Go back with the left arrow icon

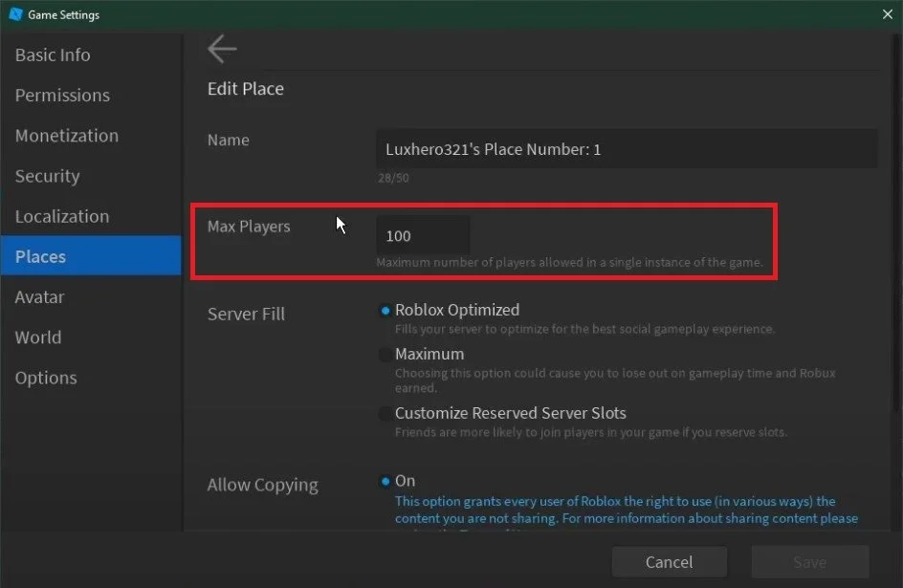click(222, 49)
